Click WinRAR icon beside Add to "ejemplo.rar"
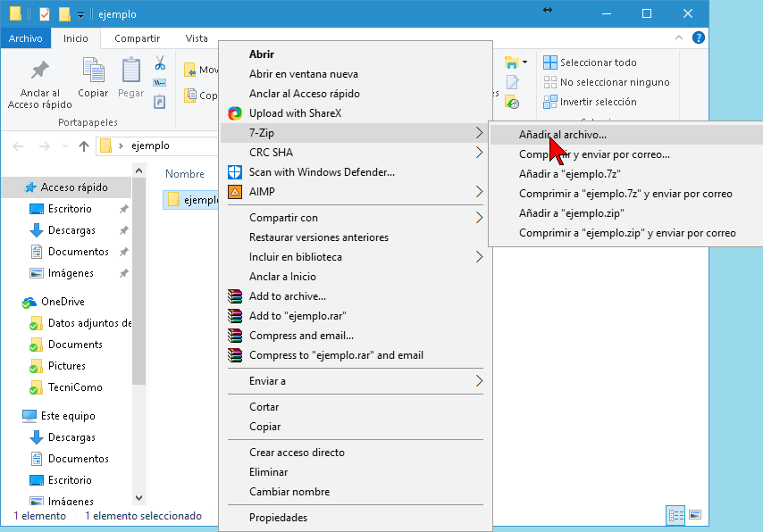This screenshot has height=532, width=763. coord(235,316)
